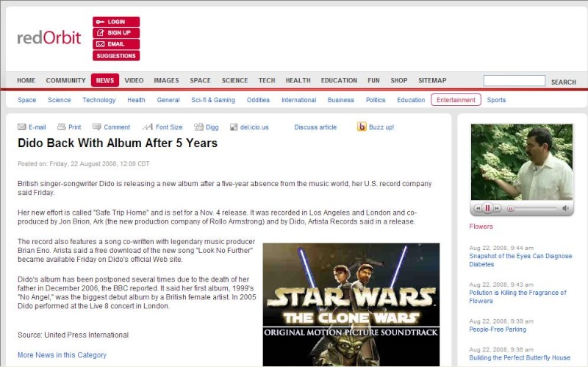Click the Comment speech bubble icon
This screenshot has height=367, width=588.
coord(97,127)
